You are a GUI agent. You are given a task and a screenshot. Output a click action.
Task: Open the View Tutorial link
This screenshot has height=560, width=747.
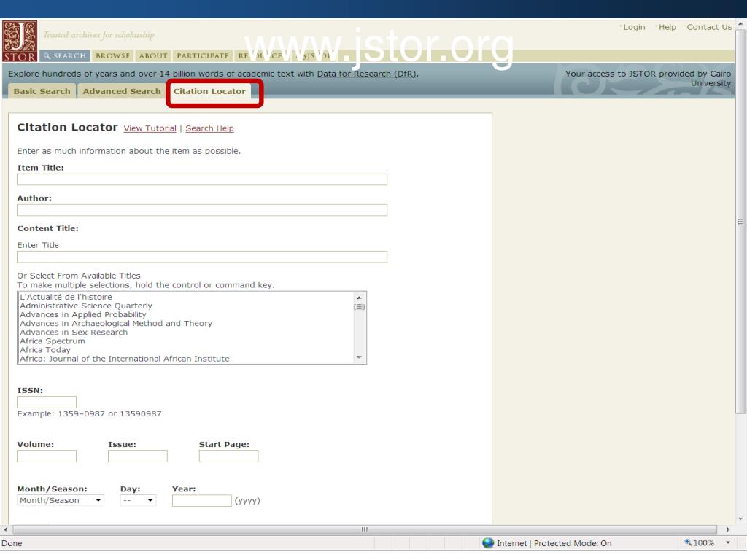point(150,128)
